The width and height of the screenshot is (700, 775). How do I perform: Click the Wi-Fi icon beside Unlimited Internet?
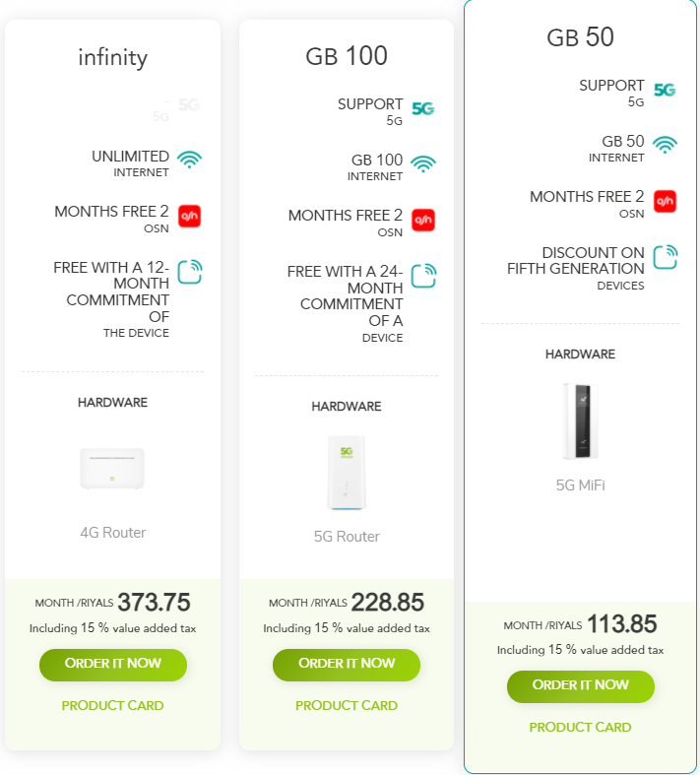tap(189, 158)
